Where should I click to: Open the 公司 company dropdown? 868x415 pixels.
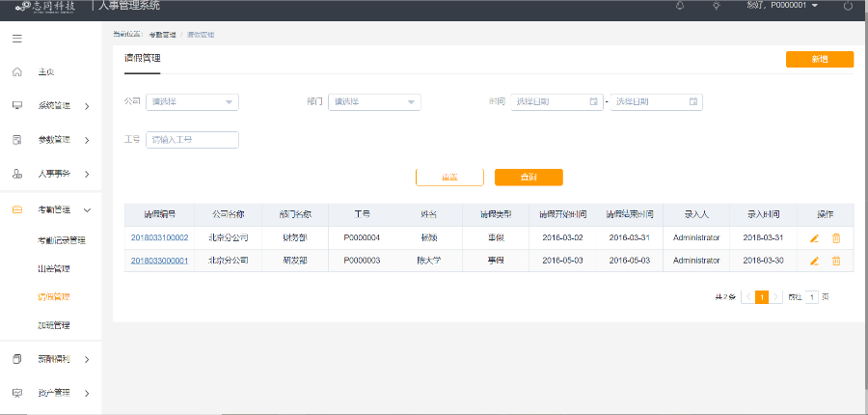[192, 102]
